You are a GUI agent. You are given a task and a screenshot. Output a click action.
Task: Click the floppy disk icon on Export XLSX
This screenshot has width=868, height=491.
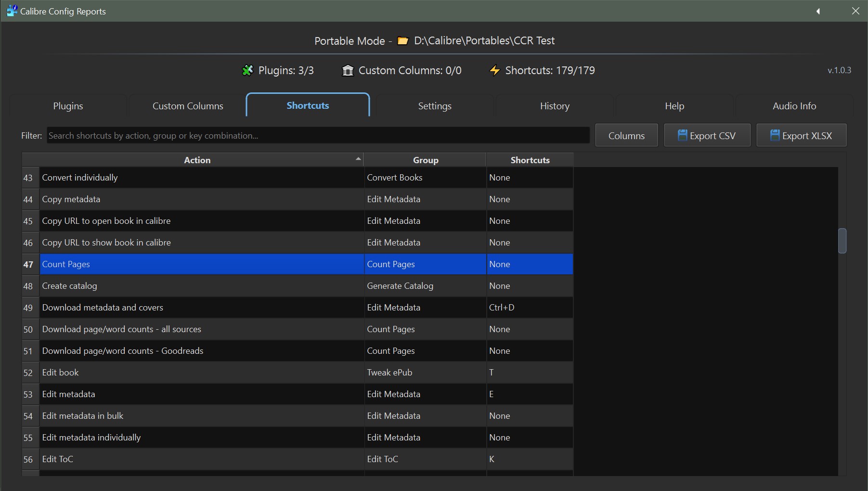tap(775, 135)
